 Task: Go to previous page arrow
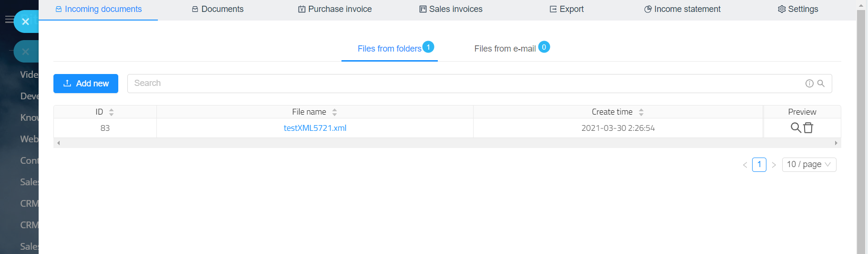(745, 165)
